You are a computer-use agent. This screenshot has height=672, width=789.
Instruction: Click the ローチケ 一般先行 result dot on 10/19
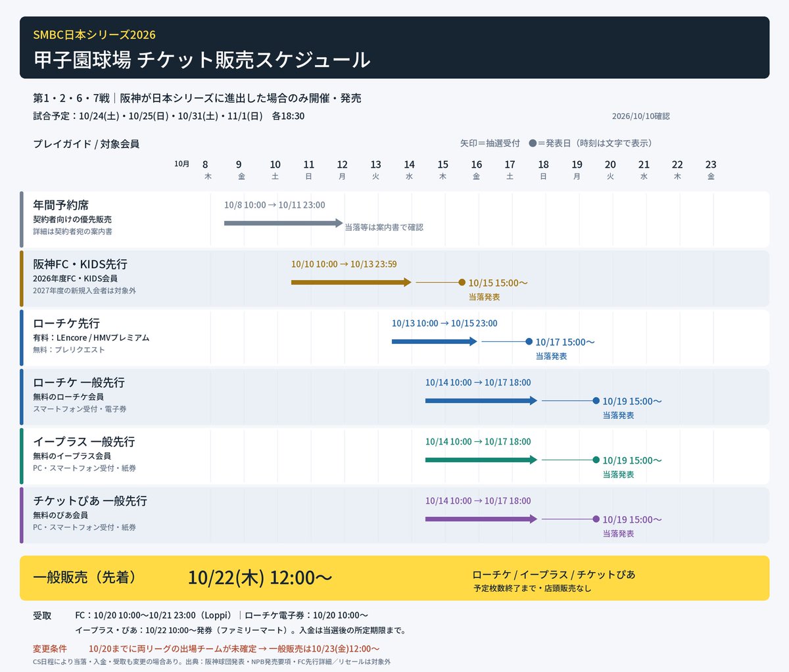pos(596,400)
